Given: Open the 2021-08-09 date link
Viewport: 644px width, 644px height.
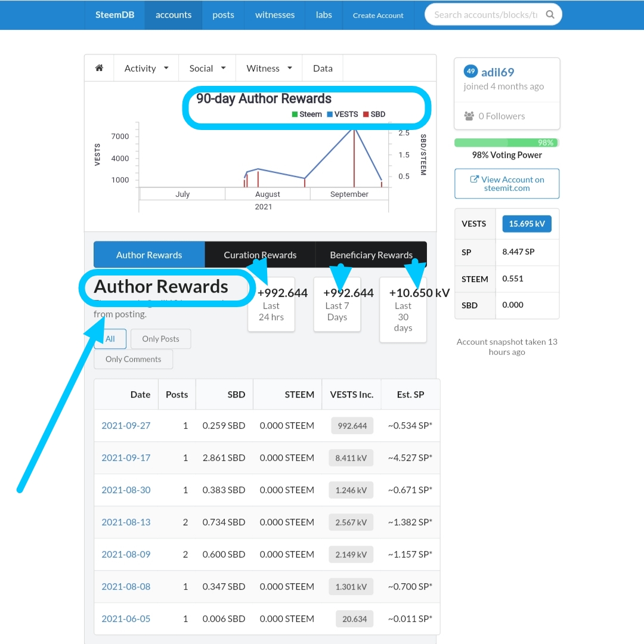Looking at the screenshot, I should point(126,554).
